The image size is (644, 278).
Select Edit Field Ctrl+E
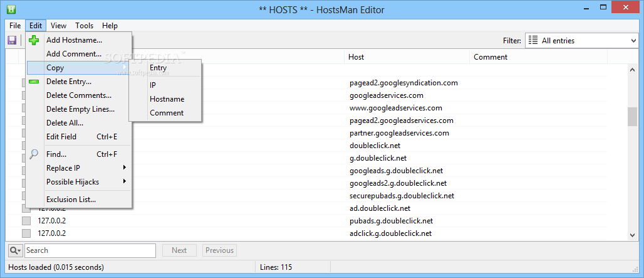click(78, 137)
